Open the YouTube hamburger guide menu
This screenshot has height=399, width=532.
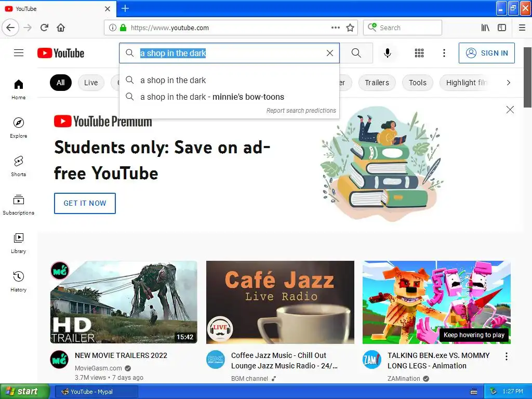tap(19, 53)
